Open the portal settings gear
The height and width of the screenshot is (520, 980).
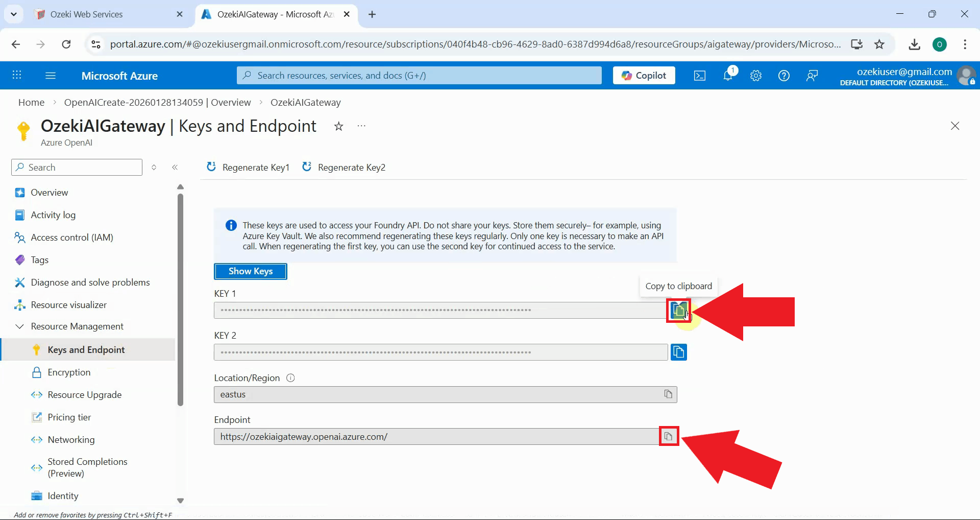(756, 75)
